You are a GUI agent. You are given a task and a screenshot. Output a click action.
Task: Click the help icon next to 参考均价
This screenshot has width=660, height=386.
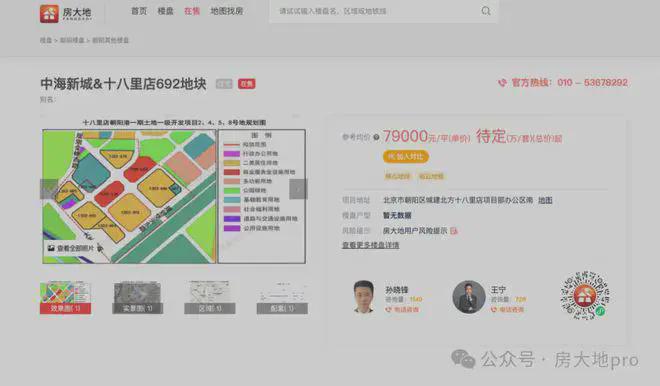pyautogui.click(x=376, y=137)
